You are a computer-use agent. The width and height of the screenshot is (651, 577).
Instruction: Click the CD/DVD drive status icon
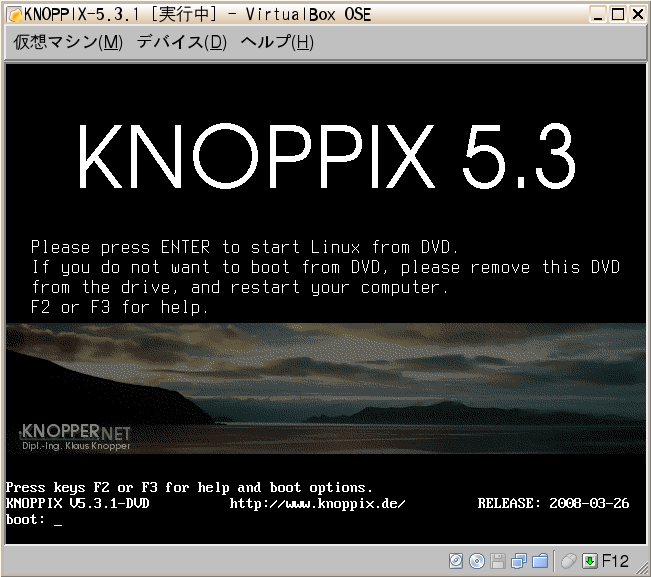pos(477,561)
